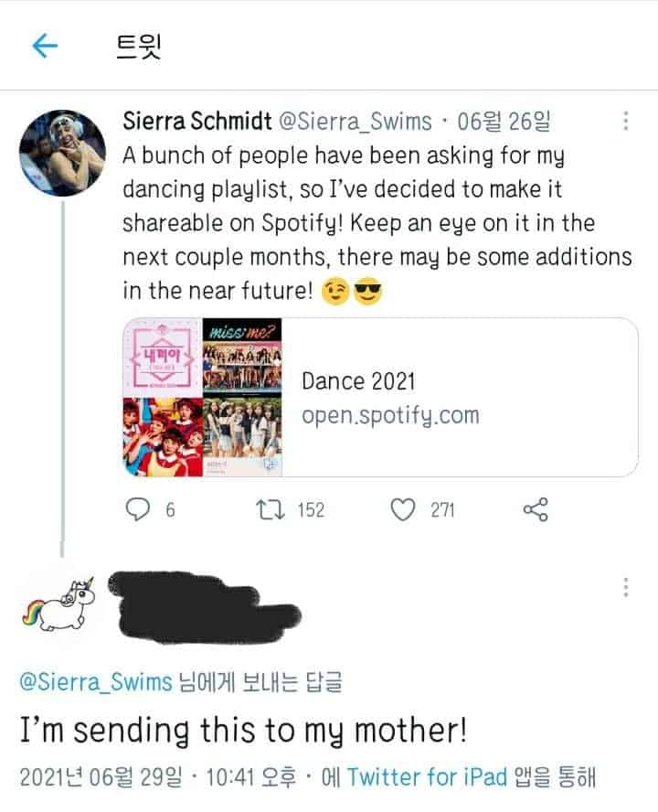Open the playlist album cover thumbnail
Image resolution: width=658 pixels, height=812 pixels.
point(203,397)
